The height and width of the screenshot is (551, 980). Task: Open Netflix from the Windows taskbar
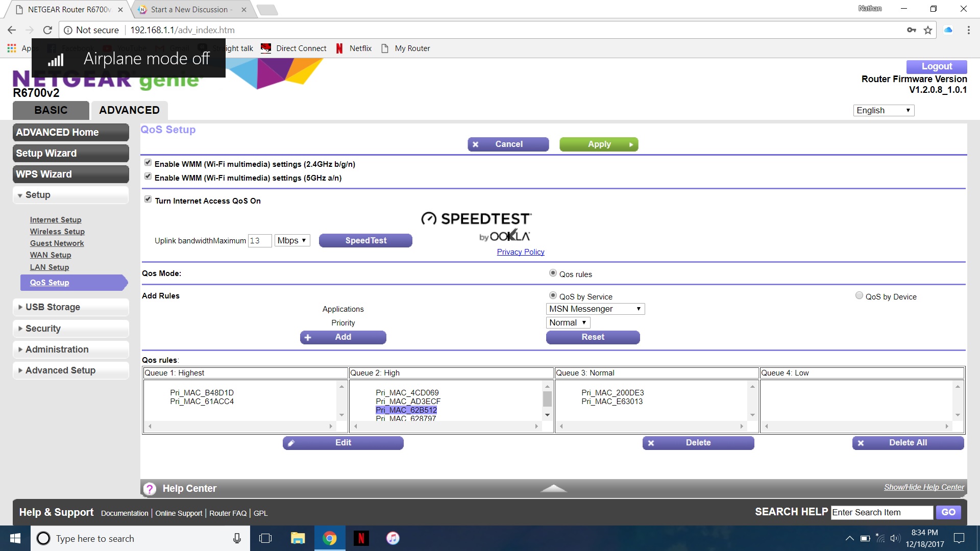pos(361,538)
